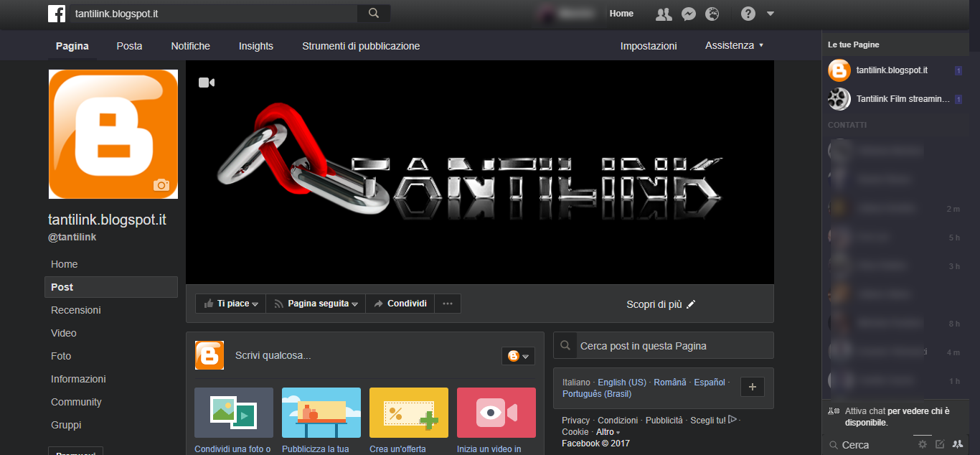This screenshot has height=455, width=980.
Task: Click the Facebook logo icon
Action: click(x=57, y=13)
